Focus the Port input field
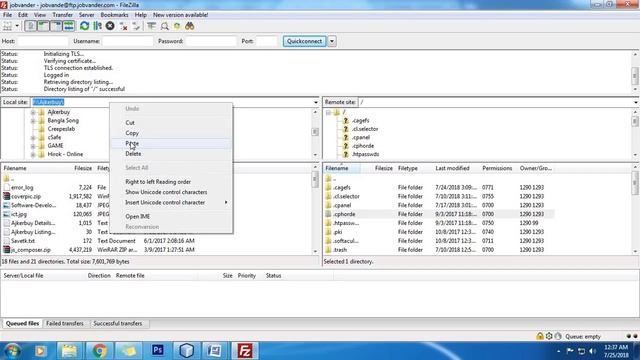 click(x=267, y=41)
